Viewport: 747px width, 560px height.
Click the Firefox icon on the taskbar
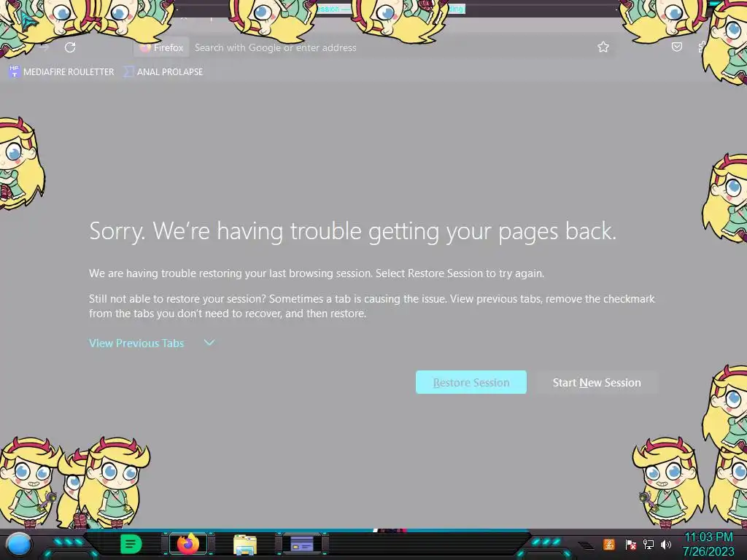pyautogui.click(x=188, y=544)
